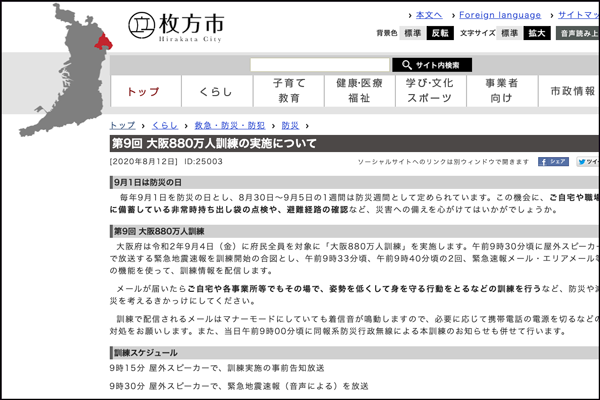Image resolution: width=600 pixels, height=400 pixels.
Task: Set text size to enlarged (拡大)
Action: click(x=537, y=33)
